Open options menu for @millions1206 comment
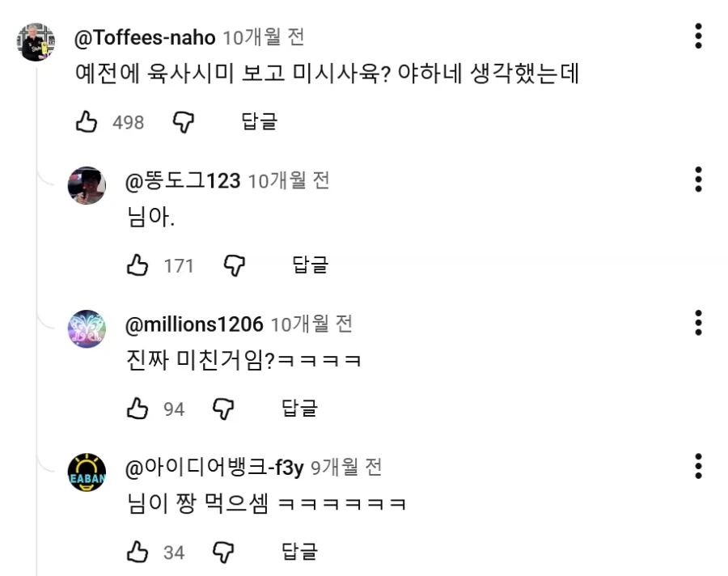The width and height of the screenshot is (728, 576). point(697,322)
